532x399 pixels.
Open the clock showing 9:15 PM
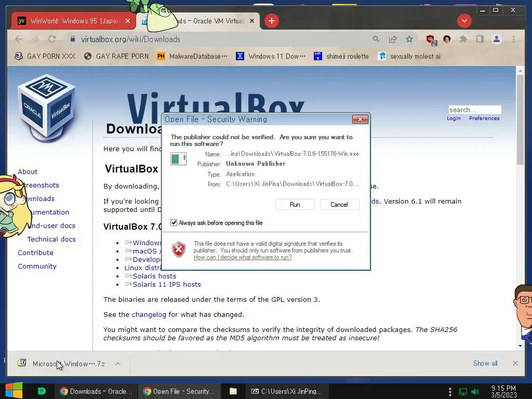[504, 392]
